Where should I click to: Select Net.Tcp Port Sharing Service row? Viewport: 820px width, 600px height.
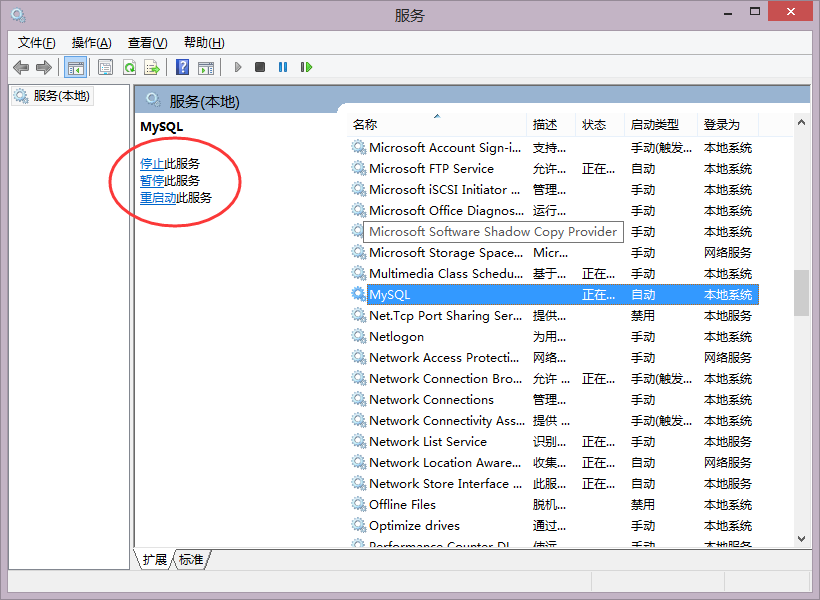click(553, 315)
